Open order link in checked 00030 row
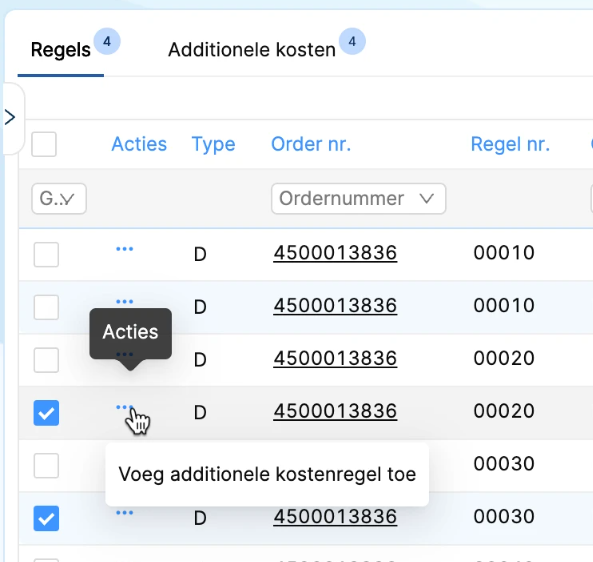Screen dimensions: 593x562 tap(335, 517)
